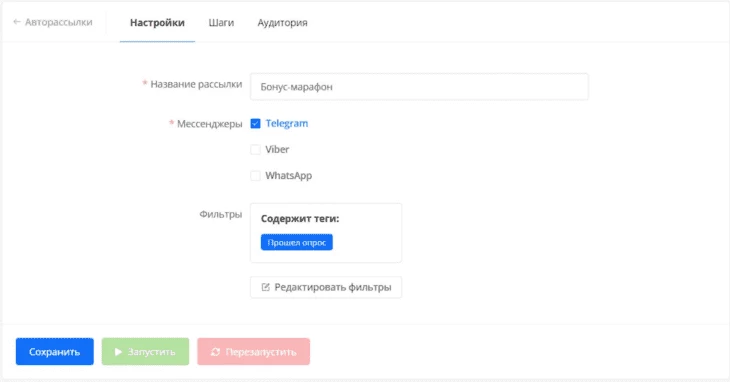The height and width of the screenshot is (382, 730).
Task: Click the Сохранить button
Action: [54, 351]
